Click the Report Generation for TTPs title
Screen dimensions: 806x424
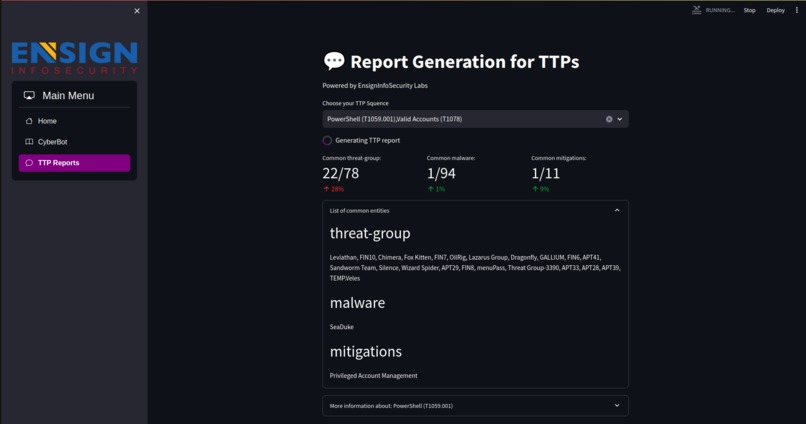(x=465, y=62)
